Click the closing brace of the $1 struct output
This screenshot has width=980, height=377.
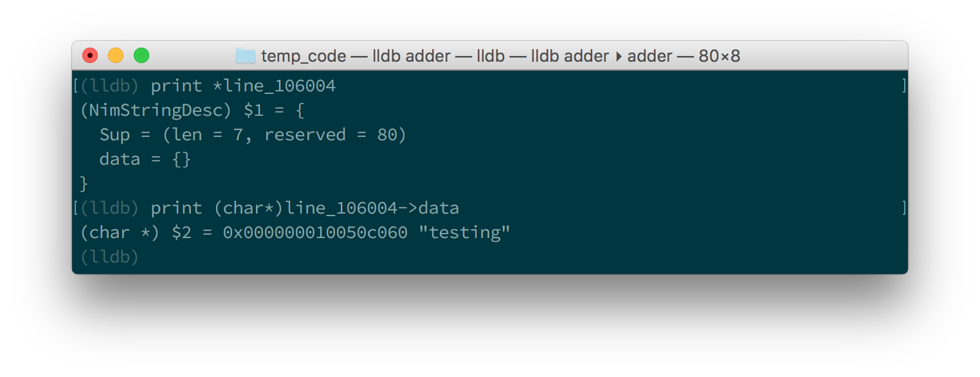click(x=84, y=184)
